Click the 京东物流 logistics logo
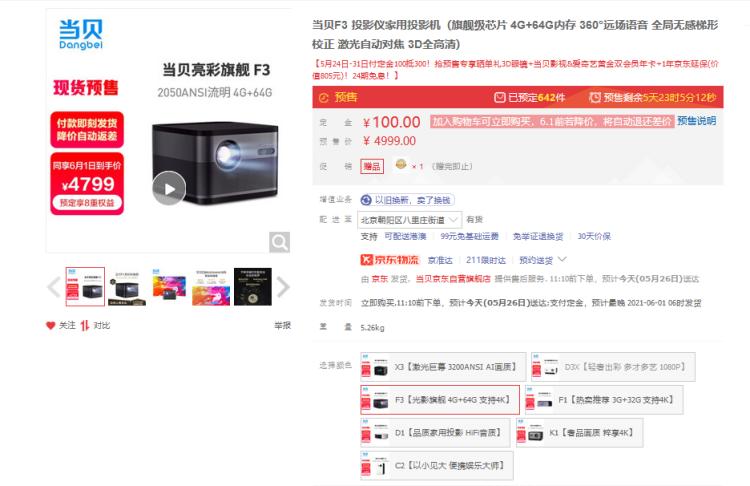 click(389, 260)
